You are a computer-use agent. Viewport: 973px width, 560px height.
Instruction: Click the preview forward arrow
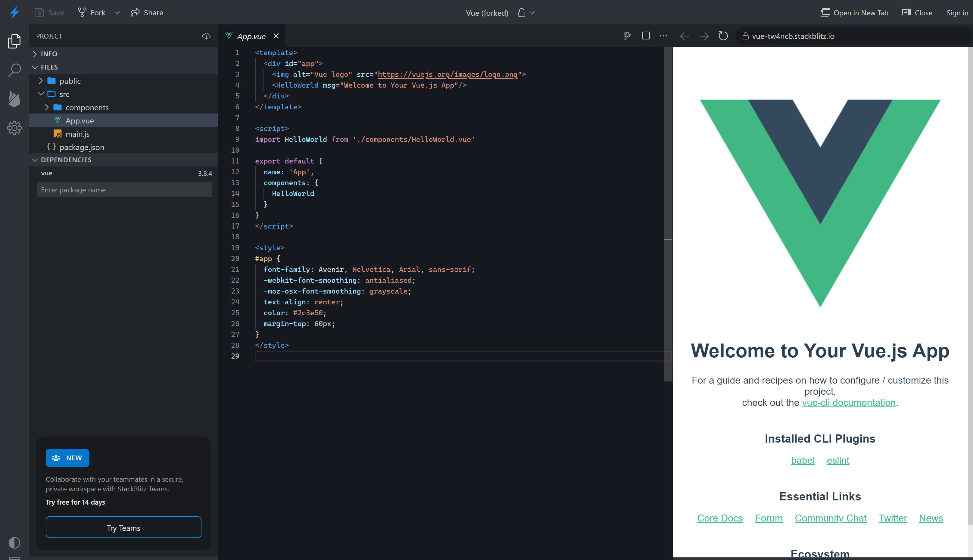[704, 36]
